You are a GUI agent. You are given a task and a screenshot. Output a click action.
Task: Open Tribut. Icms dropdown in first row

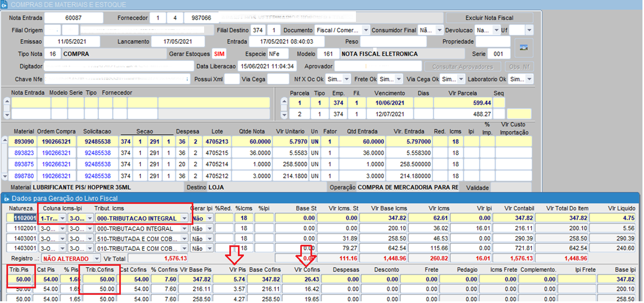click(x=185, y=218)
